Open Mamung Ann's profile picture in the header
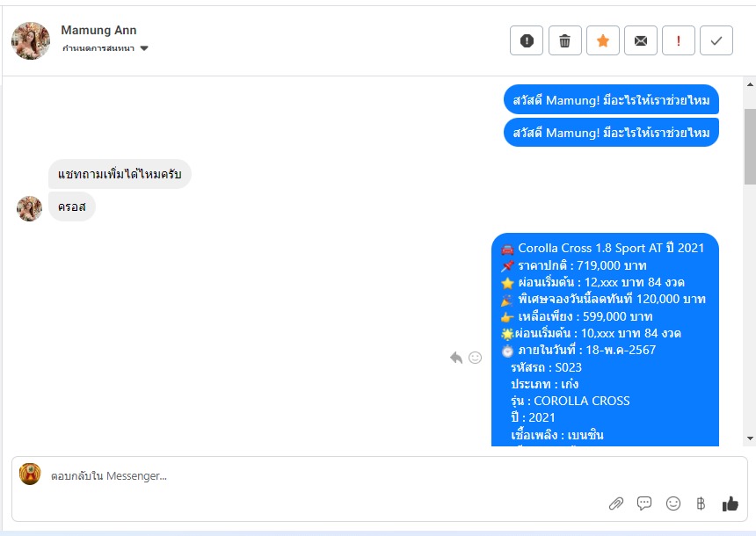This screenshot has height=536, width=756. [x=31, y=41]
